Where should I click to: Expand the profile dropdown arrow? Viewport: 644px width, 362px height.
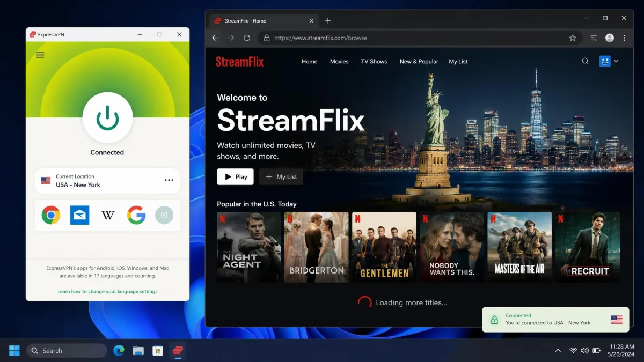[x=616, y=62]
